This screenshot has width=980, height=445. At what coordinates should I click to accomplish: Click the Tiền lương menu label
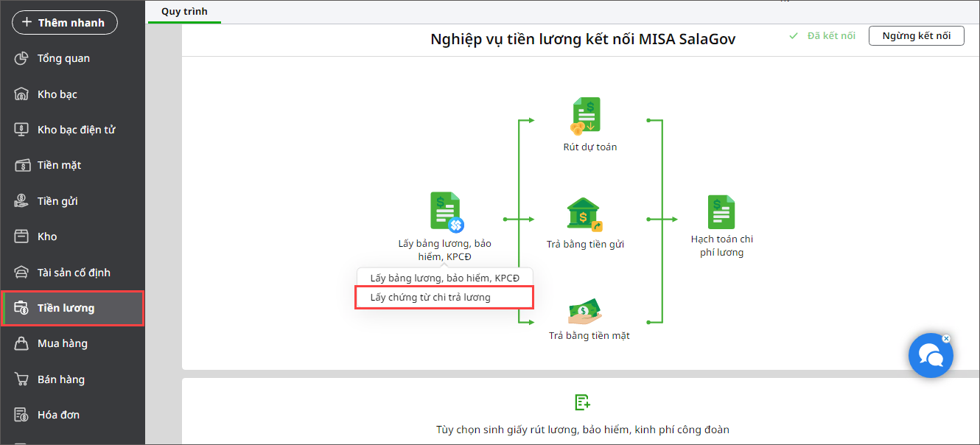point(66,308)
